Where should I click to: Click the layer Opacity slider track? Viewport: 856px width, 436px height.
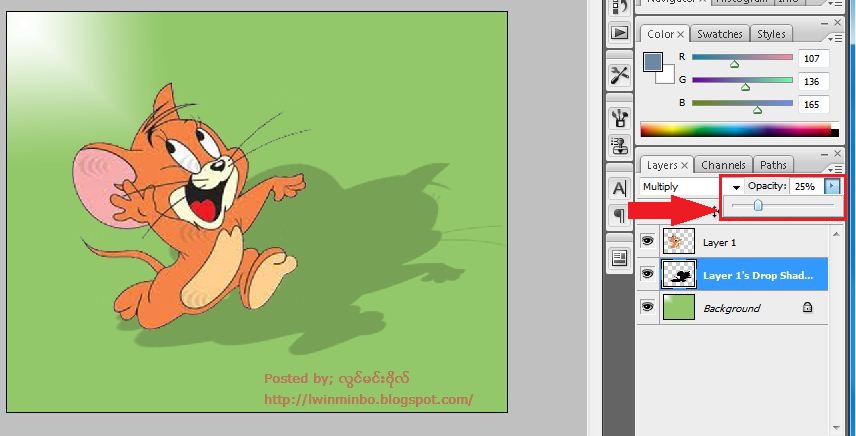pyautogui.click(x=782, y=205)
